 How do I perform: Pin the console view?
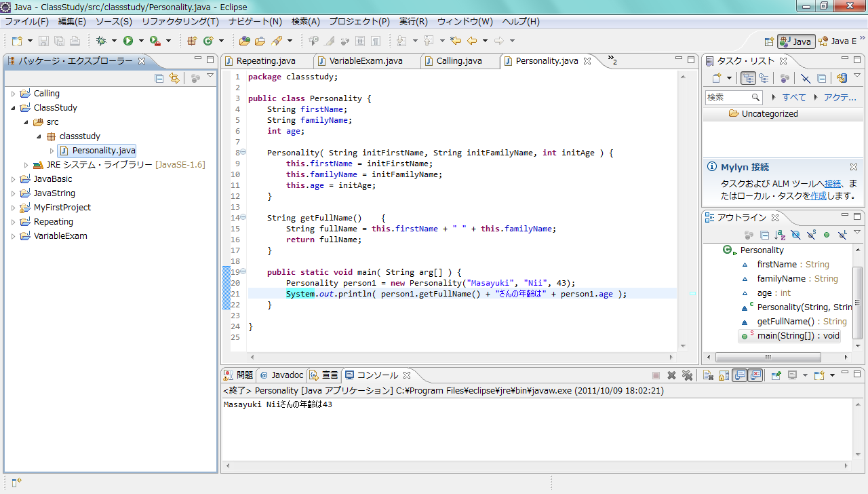tap(776, 375)
